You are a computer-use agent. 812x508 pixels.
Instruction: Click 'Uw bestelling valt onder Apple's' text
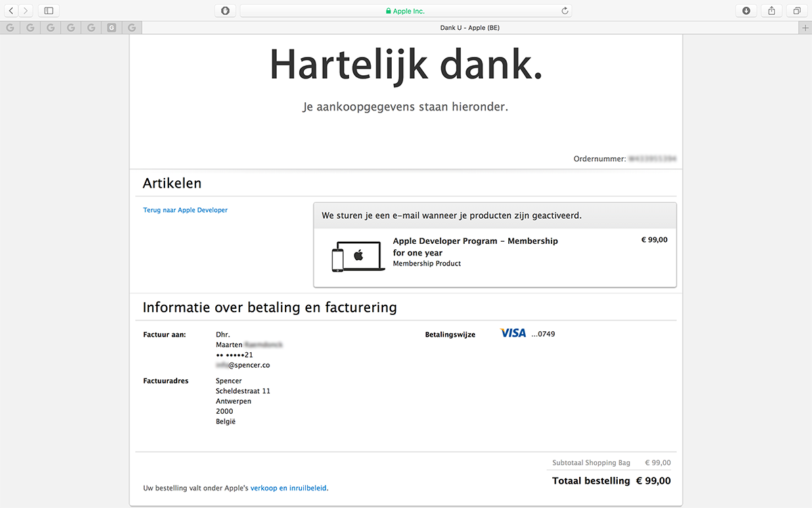[196, 488]
